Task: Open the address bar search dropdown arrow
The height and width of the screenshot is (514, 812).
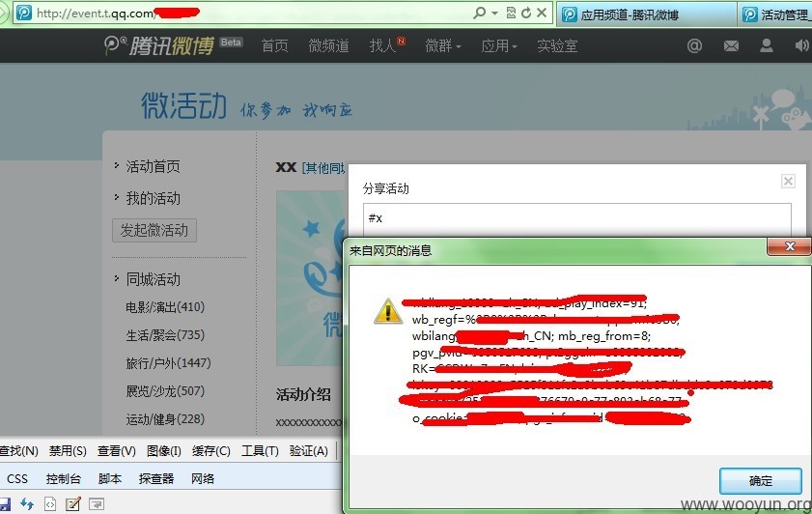Action: point(494,13)
